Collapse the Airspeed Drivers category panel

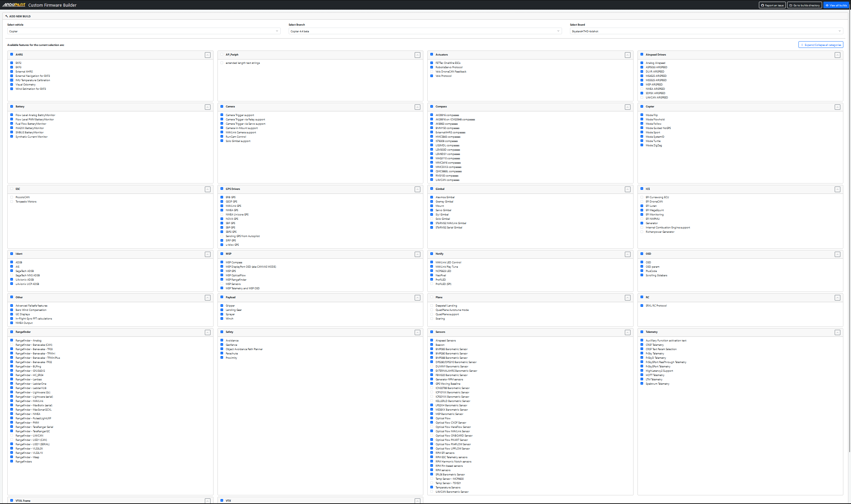pos(837,55)
